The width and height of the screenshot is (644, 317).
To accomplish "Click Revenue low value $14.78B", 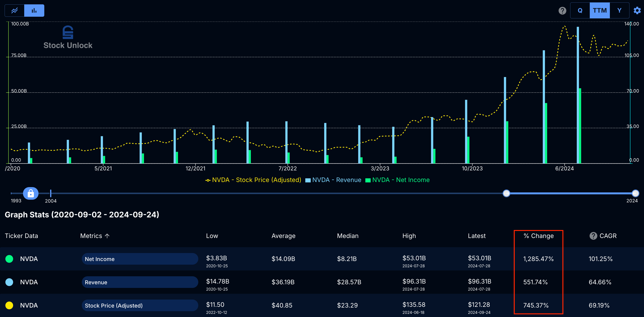I will (x=217, y=281).
